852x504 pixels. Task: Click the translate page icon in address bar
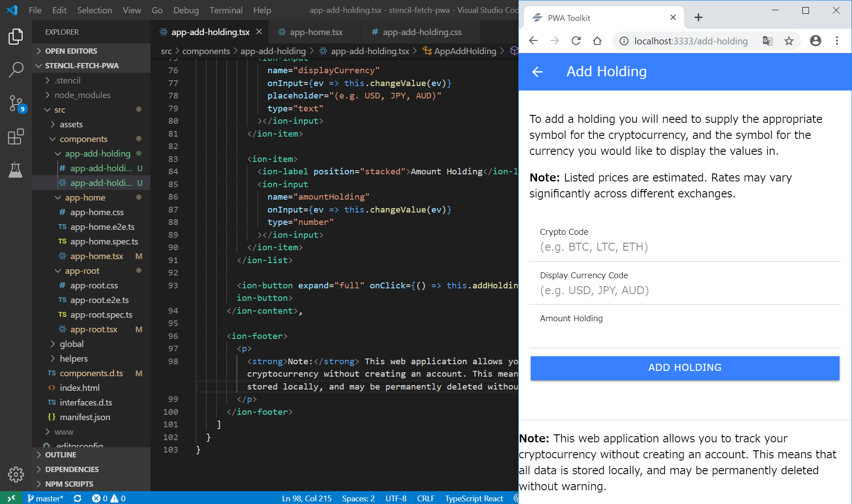coord(767,41)
